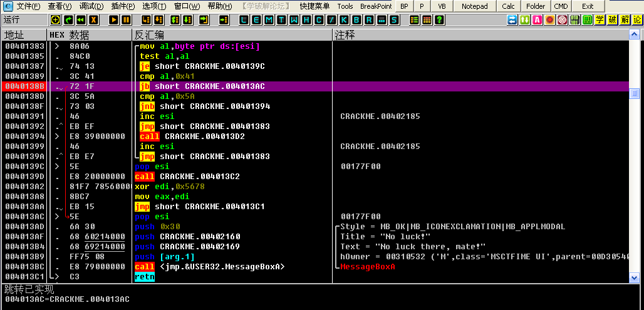Viewport: 644px width, 310px height.
Task: Open the 快捷菜单 menu
Action: [x=314, y=6]
